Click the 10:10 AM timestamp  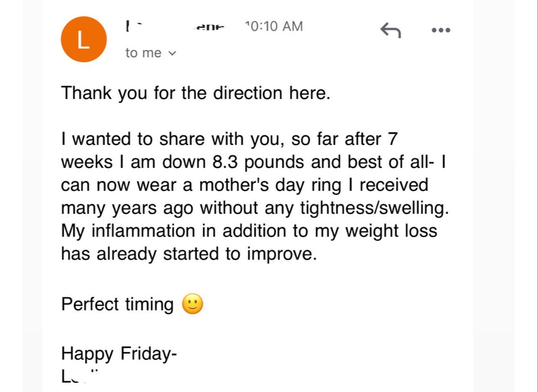click(274, 26)
